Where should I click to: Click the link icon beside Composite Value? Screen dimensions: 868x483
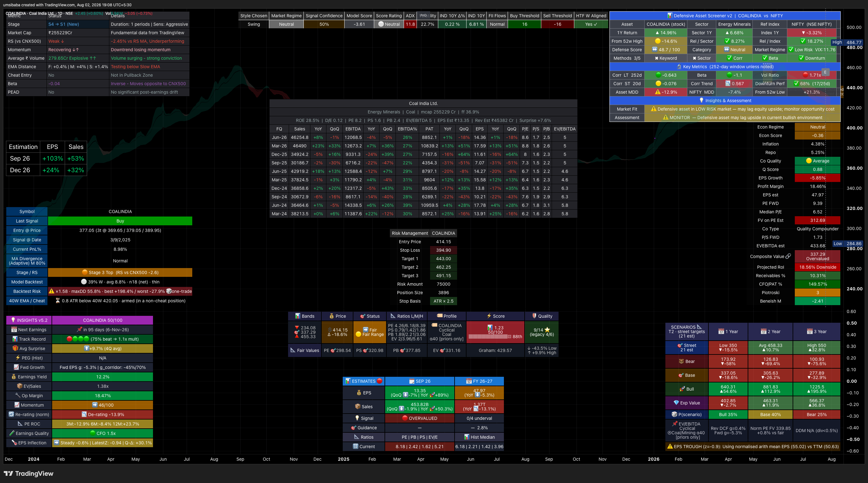coord(788,256)
